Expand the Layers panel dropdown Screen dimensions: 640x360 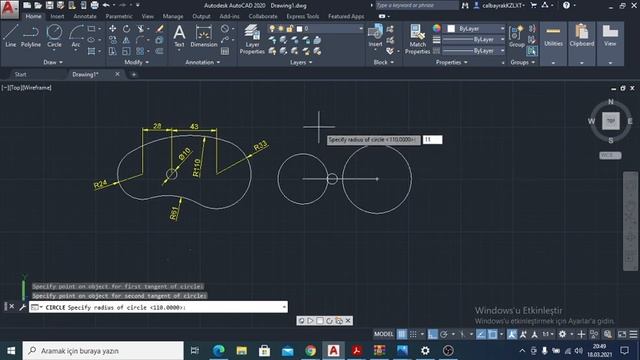(x=301, y=62)
